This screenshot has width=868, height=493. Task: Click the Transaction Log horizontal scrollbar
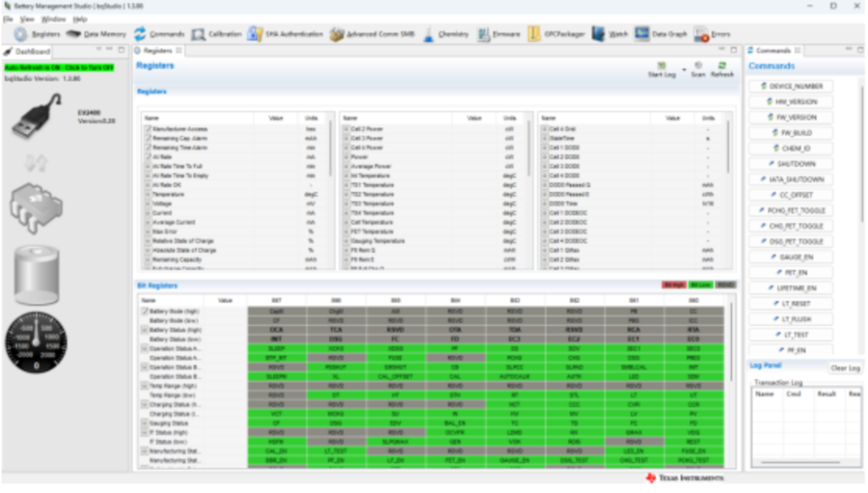(800, 462)
